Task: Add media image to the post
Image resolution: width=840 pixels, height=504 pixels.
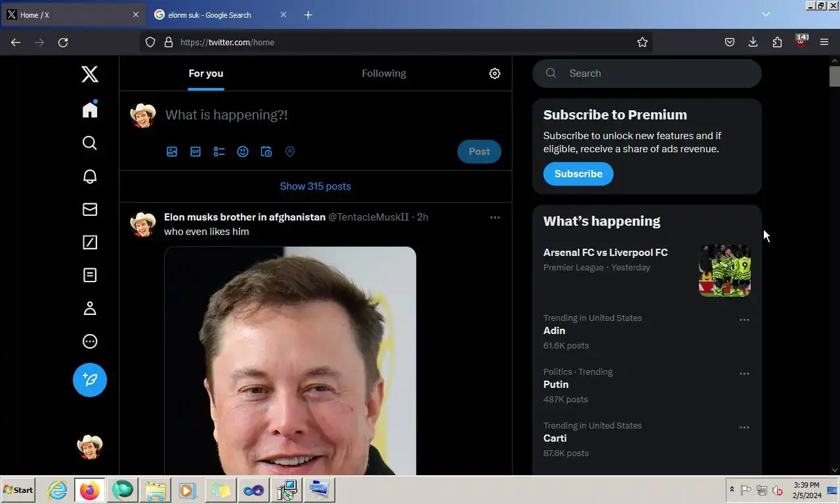Action: coord(172,152)
